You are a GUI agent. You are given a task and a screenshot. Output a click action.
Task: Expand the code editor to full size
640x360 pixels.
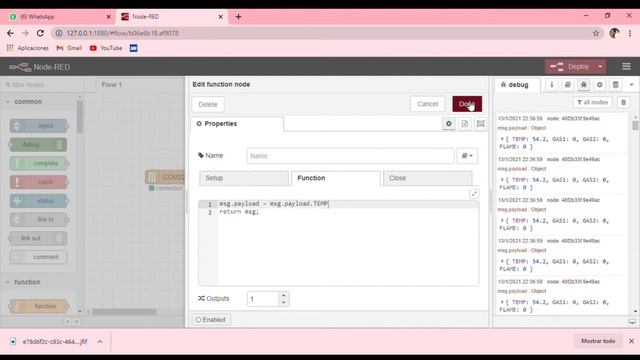474,194
